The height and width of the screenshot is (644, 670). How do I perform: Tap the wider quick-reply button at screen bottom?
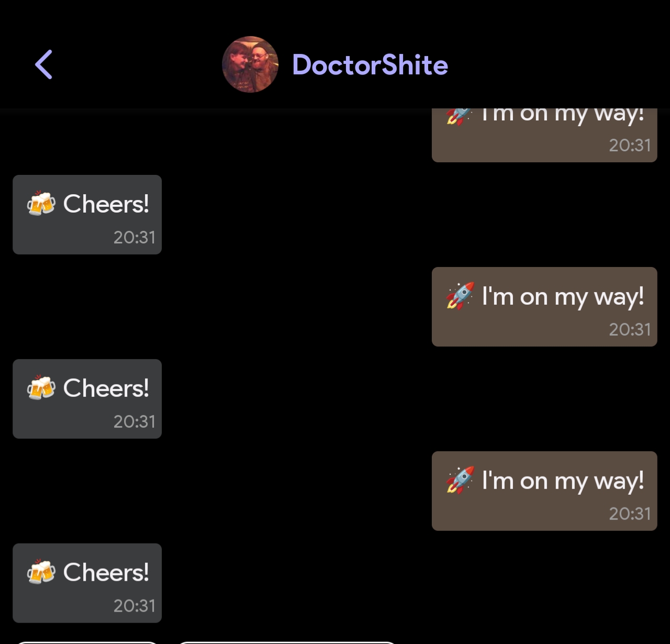click(x=287, y=642)
